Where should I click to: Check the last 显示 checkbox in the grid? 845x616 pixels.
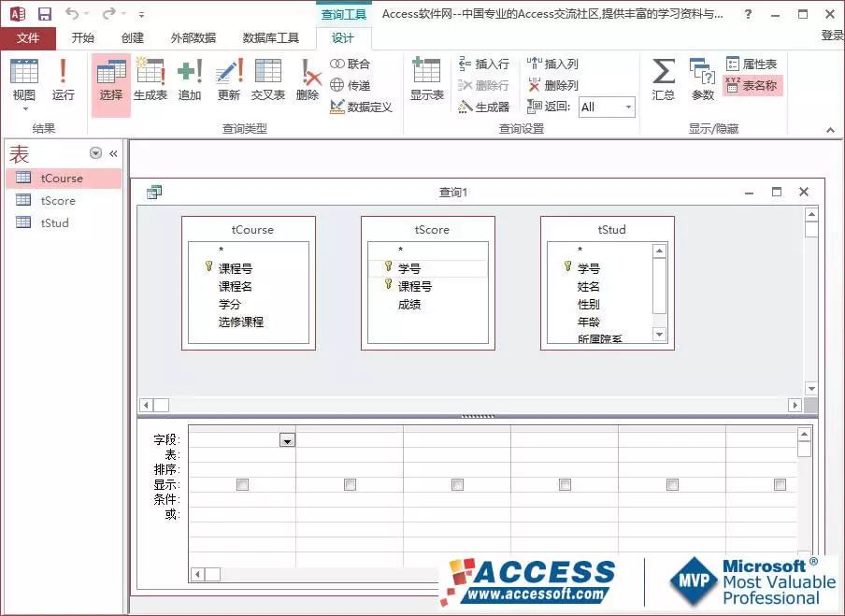click(779, 484)
